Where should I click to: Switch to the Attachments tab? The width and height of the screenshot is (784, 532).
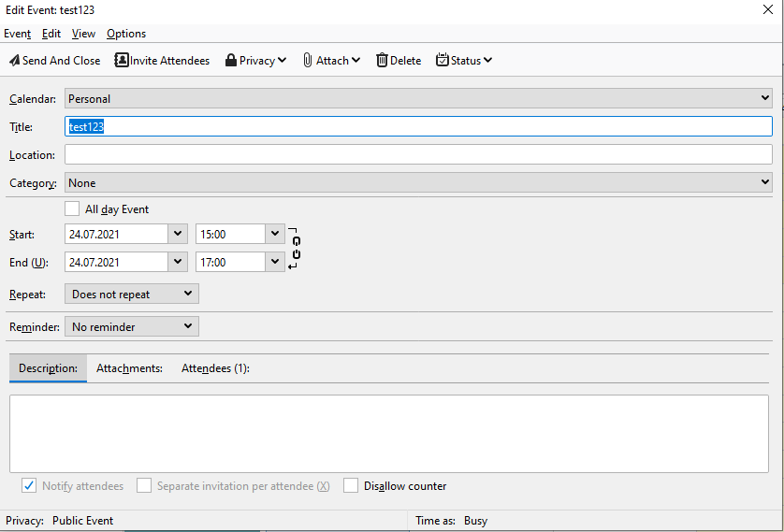click(x=129, y=368)
